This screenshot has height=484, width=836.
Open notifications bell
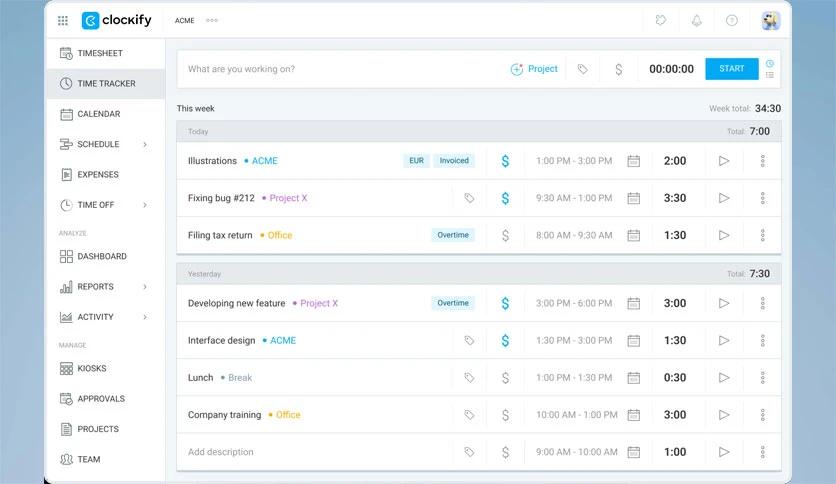(696, 20)
